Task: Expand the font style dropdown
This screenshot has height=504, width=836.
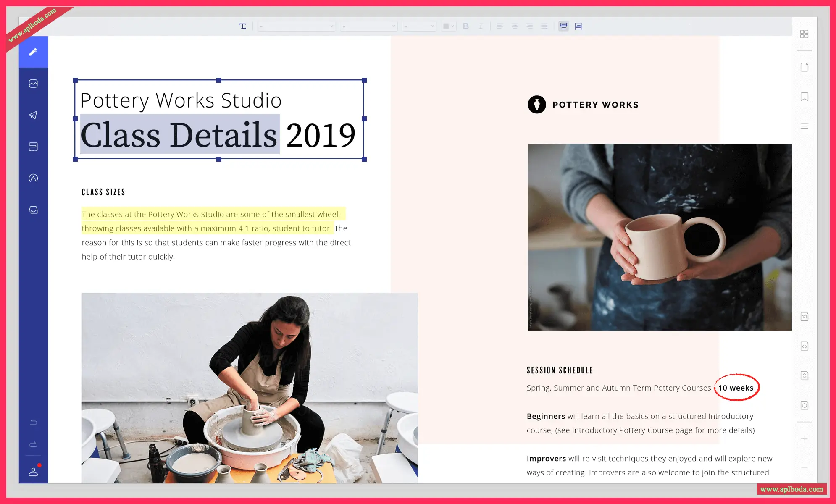Action: [x=369, y=26]
